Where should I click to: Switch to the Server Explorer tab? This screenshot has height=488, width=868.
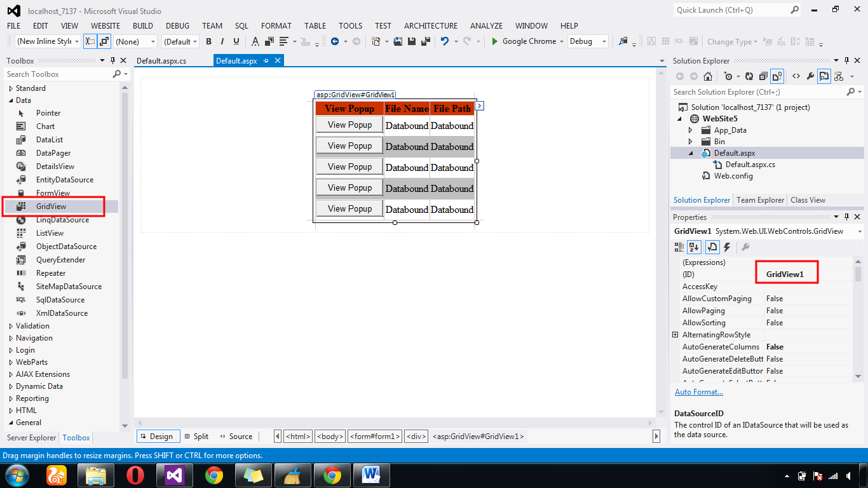32,438
